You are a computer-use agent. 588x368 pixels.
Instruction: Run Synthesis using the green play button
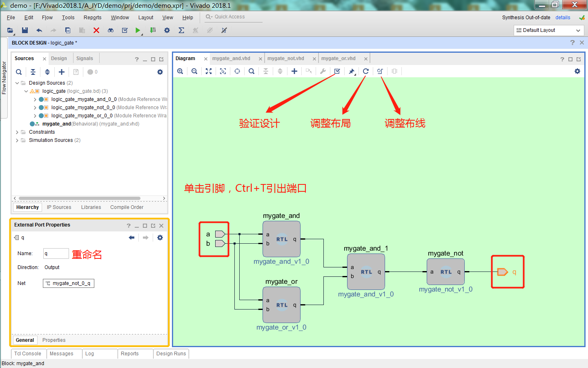[x=138, y=30]
